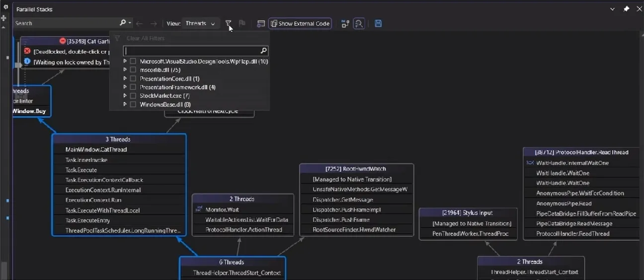Click the search magnifier icon in toolbar
Image resolution: width=644 pixels, height=280 pixels.
[x=123, y=23]
